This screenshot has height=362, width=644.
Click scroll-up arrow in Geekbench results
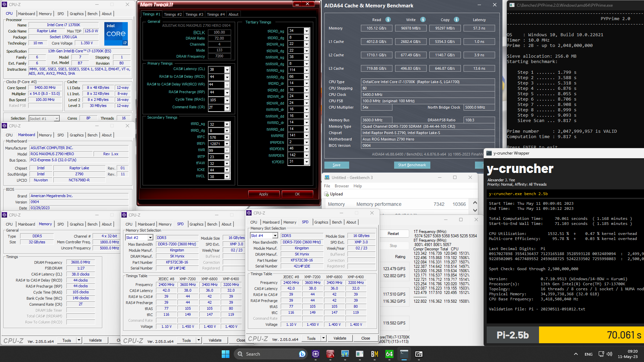point(475,203)
